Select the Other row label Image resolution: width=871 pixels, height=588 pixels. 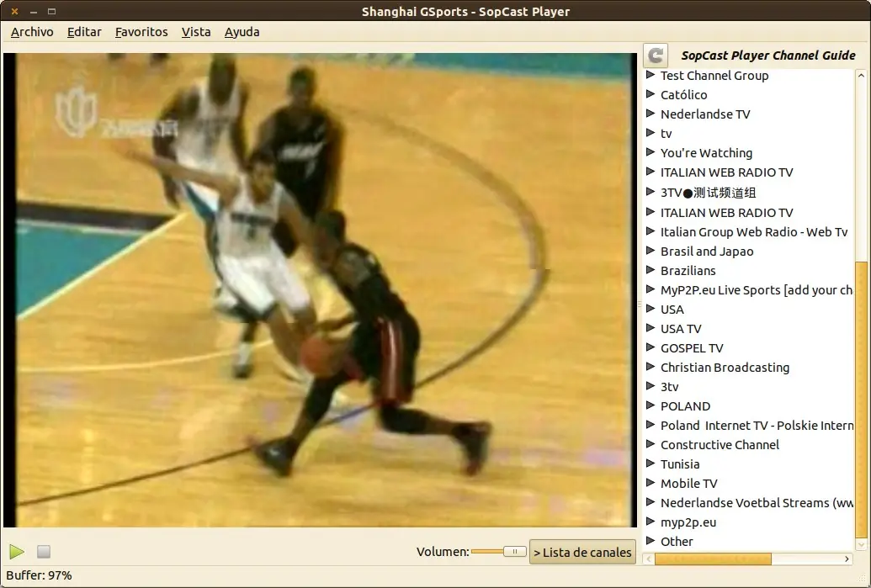[677, 542]
